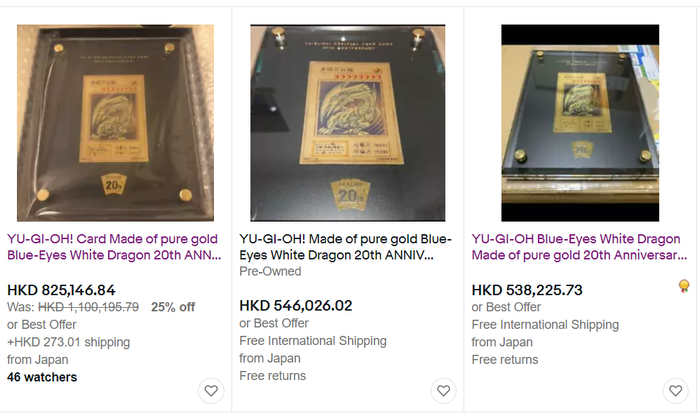700x413 pixels.
Task: Open the first gold card thumbnail with bubble wrap
Action: click(115, 123)
